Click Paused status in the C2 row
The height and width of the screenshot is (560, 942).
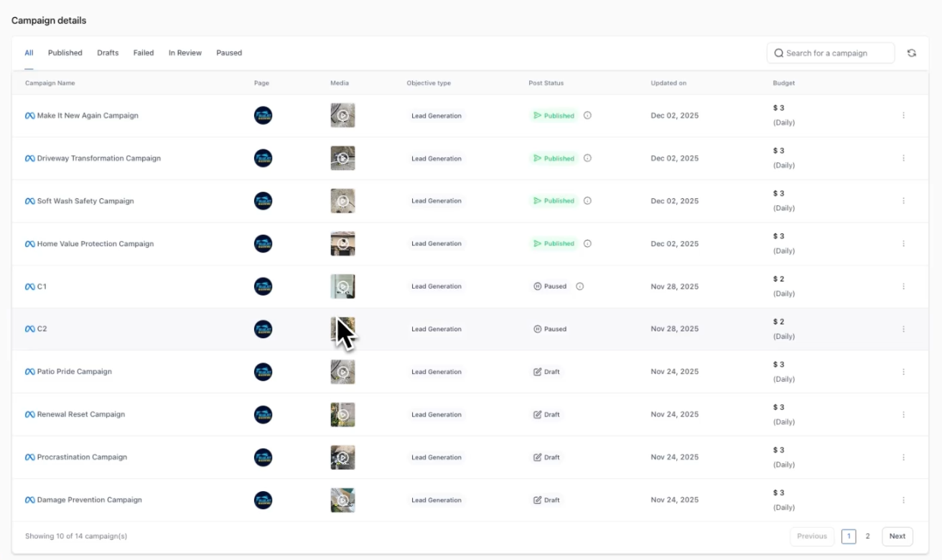coord(550,329)
